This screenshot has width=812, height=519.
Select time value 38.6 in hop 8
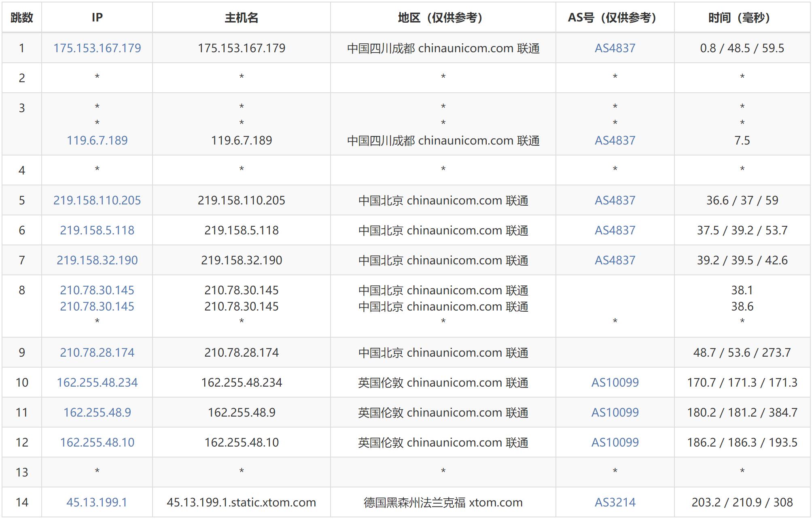tap(742, 306)
